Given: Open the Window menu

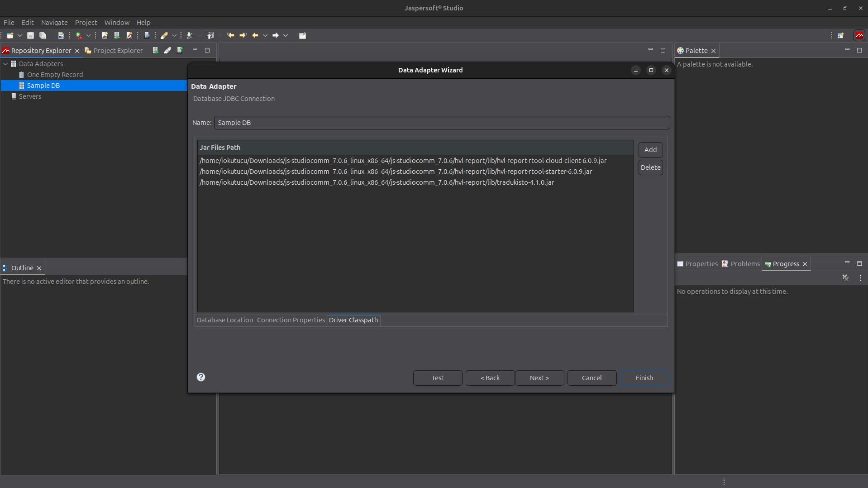Looking at the screenshot, I should [117, 22].
